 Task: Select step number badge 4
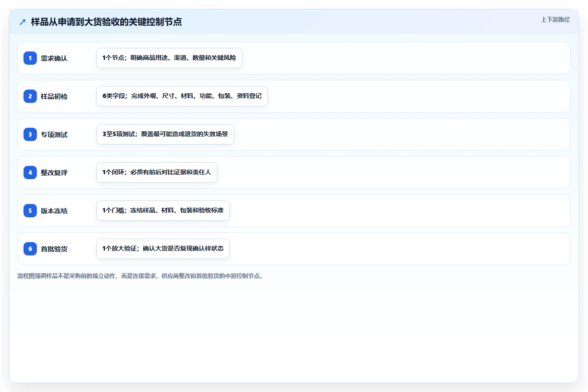(30, 172)
